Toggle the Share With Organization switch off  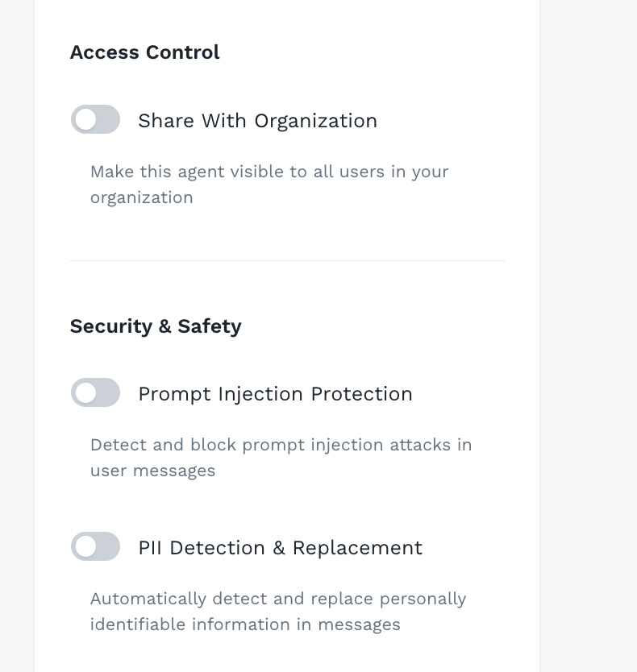click(x=95, y=119)
